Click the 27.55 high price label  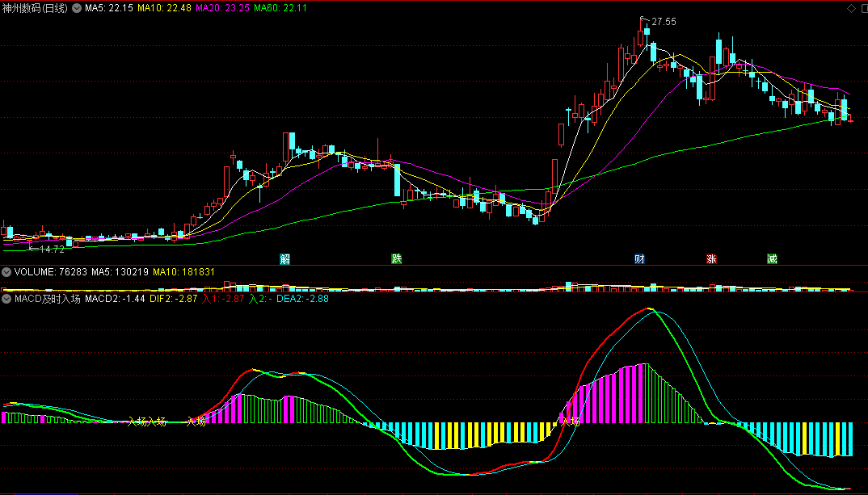point(664,22)
